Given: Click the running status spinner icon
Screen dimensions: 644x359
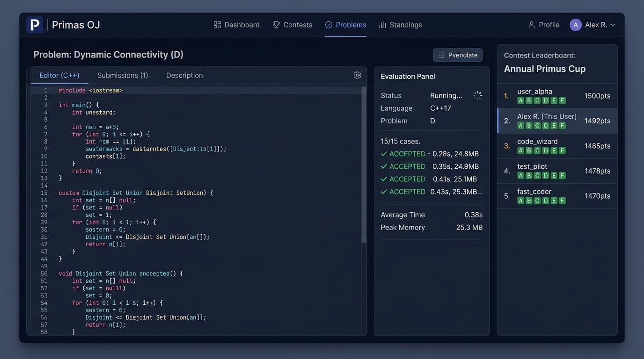Looking at the screenshot, I should click(x=477, y=95).
